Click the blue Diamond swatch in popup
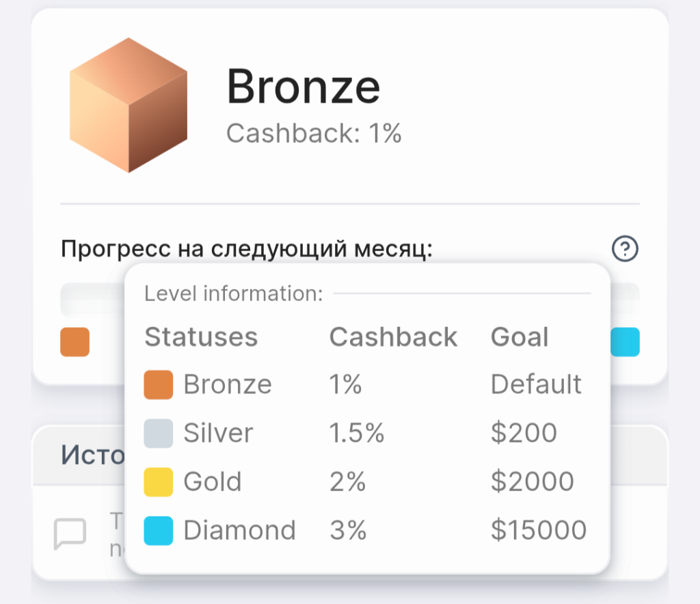Image resolution: width=700 pixels, height=604 pixels. 159,531
